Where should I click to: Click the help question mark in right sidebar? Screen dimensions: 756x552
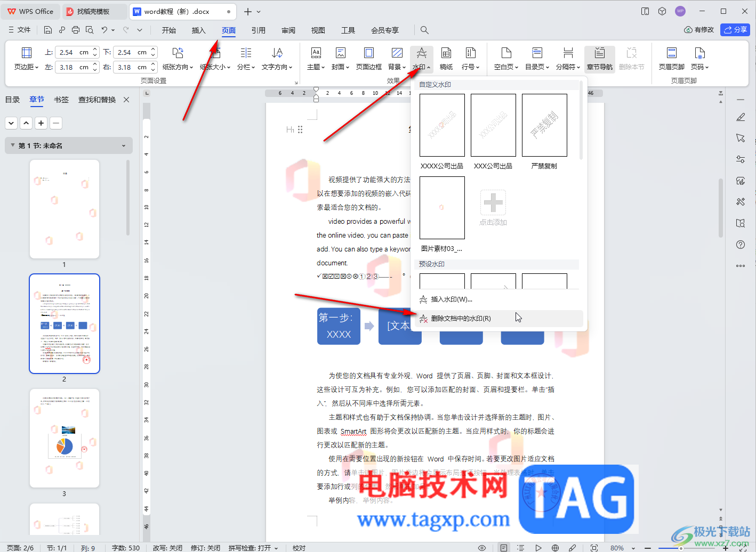point(741,245)
